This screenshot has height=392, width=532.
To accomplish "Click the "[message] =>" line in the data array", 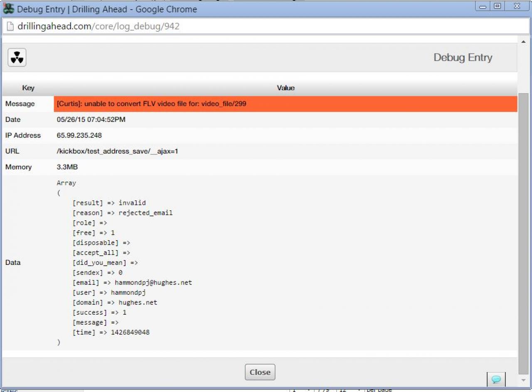I will coord(96,323).
